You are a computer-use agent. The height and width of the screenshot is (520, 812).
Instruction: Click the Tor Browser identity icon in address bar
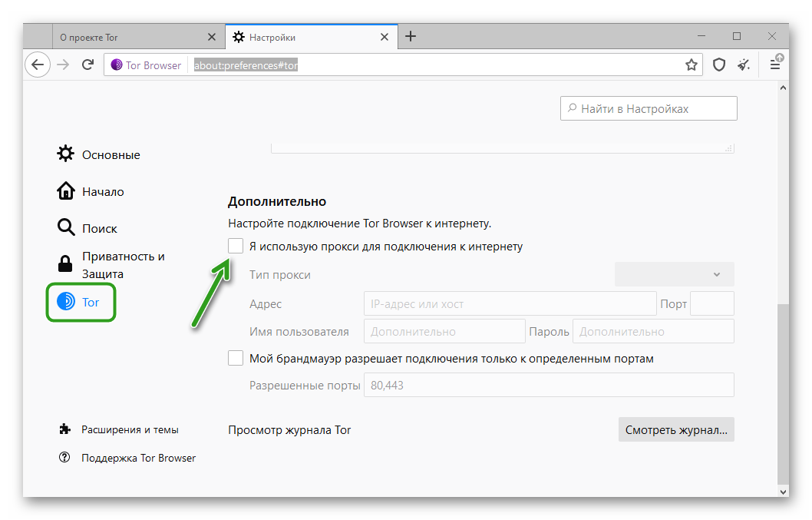click(117, 65)
